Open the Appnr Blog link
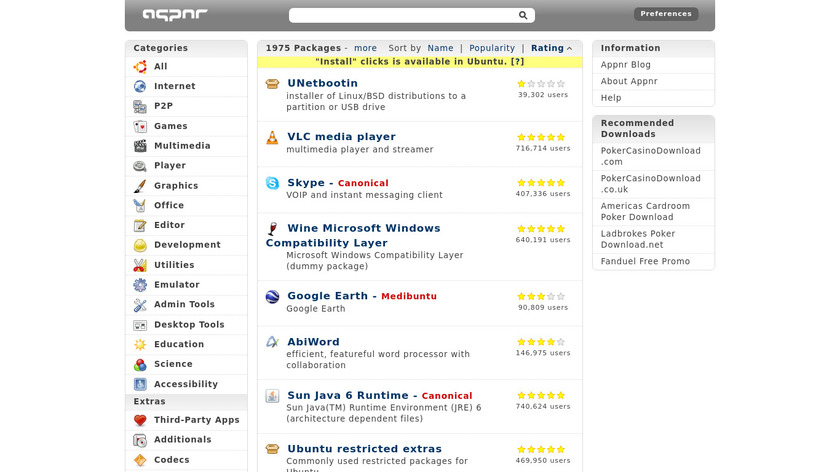Image resolution: width=840 pixels, height=472 pixels. click(626, 65)
